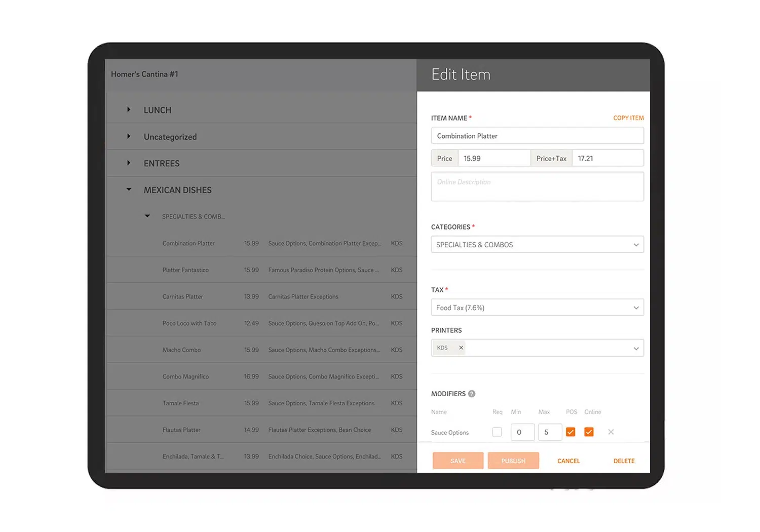760x532 pixels.
Task: Click the Item Name field containing Combination Platter
Action: (x=538, y=136)
